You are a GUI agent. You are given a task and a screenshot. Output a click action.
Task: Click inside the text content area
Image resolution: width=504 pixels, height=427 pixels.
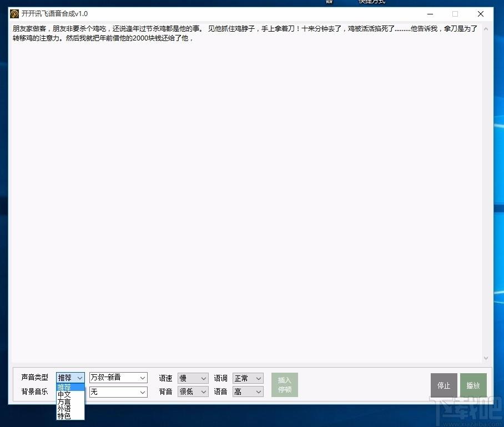pyautogui.click(x=246, y=192)
